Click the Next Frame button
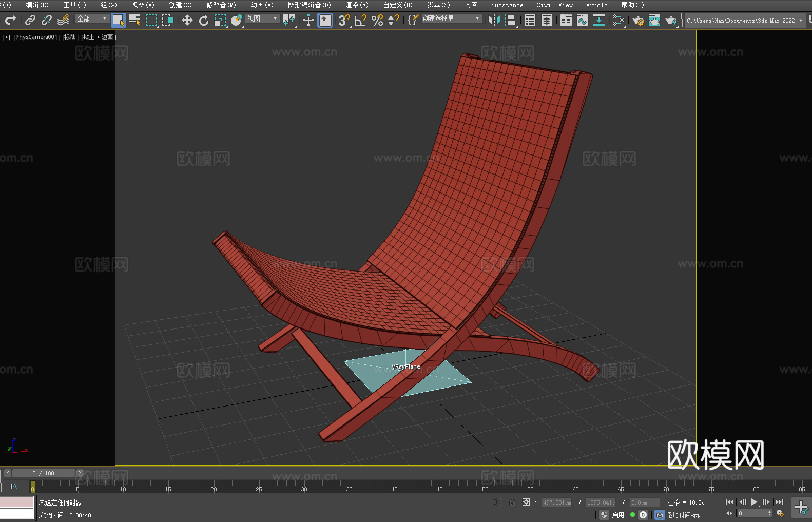The image size is (812, 522). pos(766,502)
